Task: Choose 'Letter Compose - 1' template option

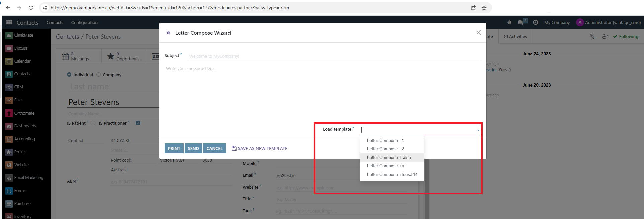Action: (385, 140)
